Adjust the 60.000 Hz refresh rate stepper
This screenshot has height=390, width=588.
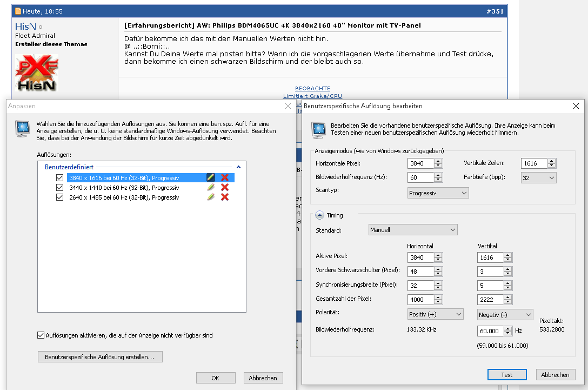(508, 330)
